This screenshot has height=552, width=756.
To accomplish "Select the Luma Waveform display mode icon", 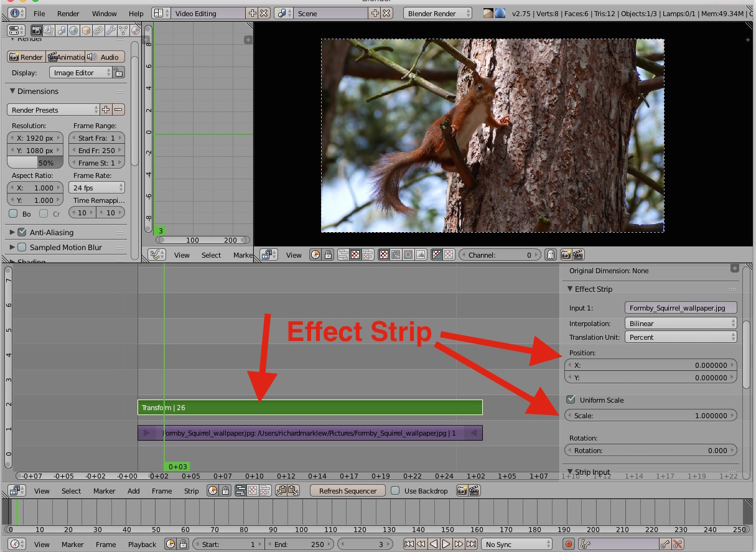I will [396, 255].
